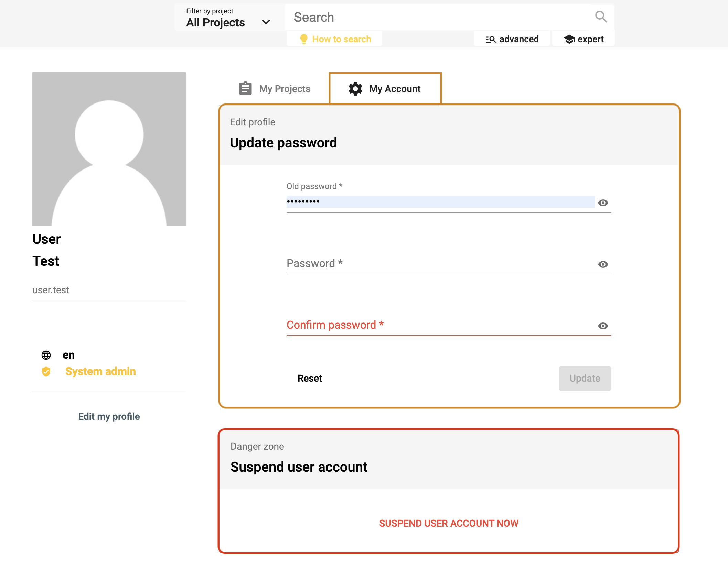Show the old password with the eye icon
728x570 pixels.
click(603, 203)
